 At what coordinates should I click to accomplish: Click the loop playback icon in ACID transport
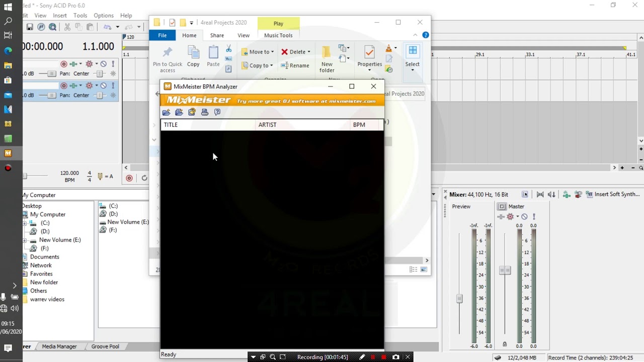click(x=144, y=178)
